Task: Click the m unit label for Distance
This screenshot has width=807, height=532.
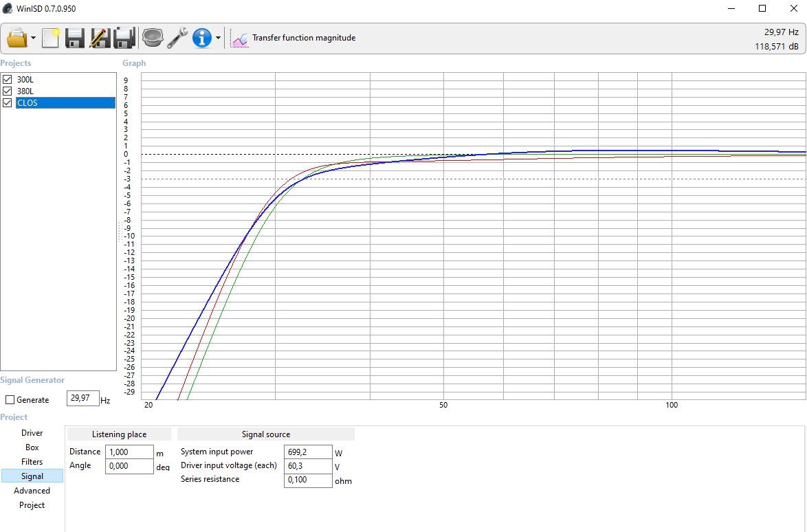Action: pyautogui.click(x=159, y=453)
